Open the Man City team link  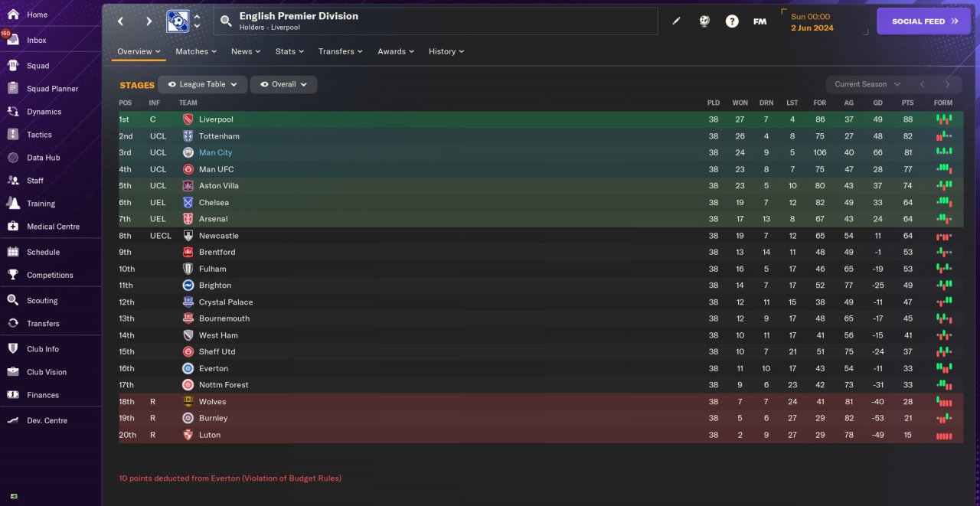(x=215, y=152)
